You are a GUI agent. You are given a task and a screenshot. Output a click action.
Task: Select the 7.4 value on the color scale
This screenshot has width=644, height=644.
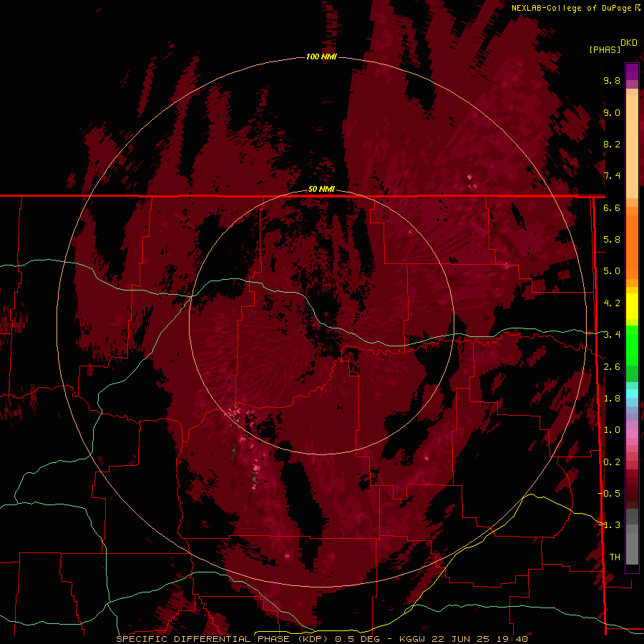tap(612, 176)
